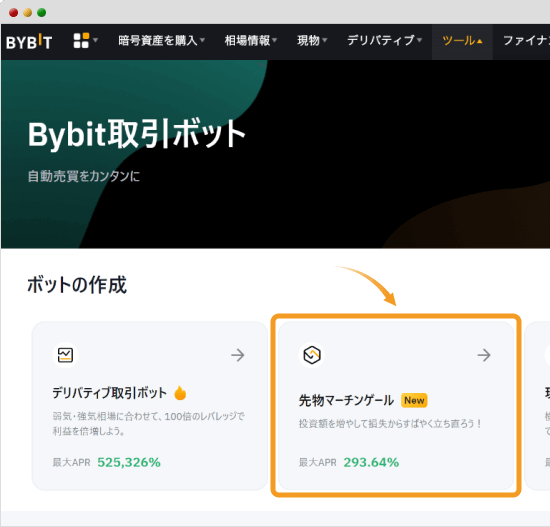Open the ファイナンス menu item
Screen dimensions: 550x527
pos(526,41)
